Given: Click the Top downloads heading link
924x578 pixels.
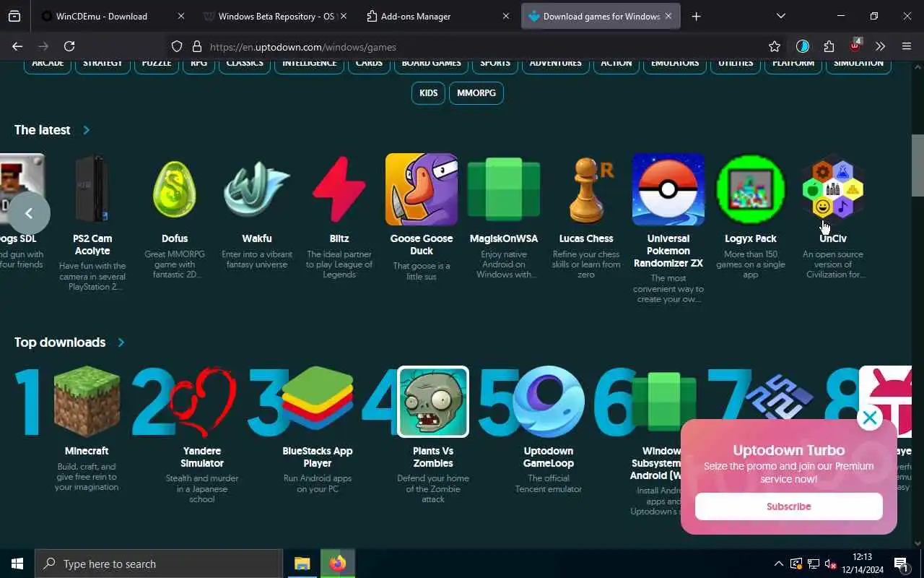Looking at the screenshot, I should click(60, 342).
